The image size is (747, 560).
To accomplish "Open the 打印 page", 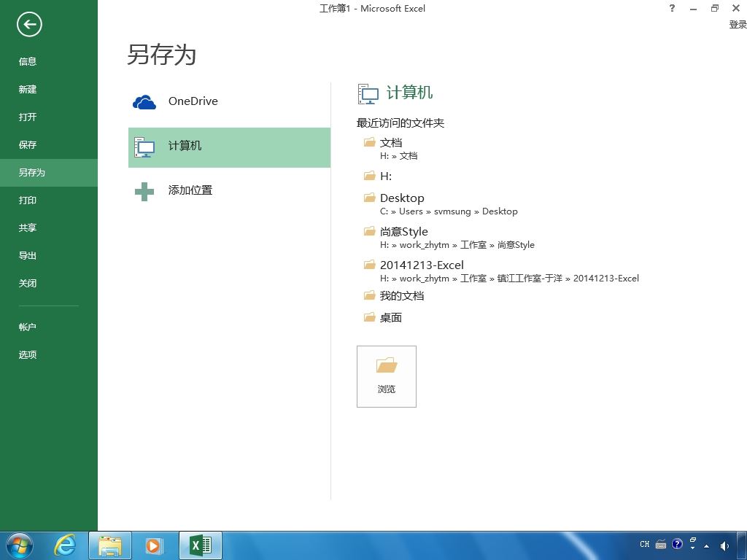I will pyautogui.click(x=27, y=200).
